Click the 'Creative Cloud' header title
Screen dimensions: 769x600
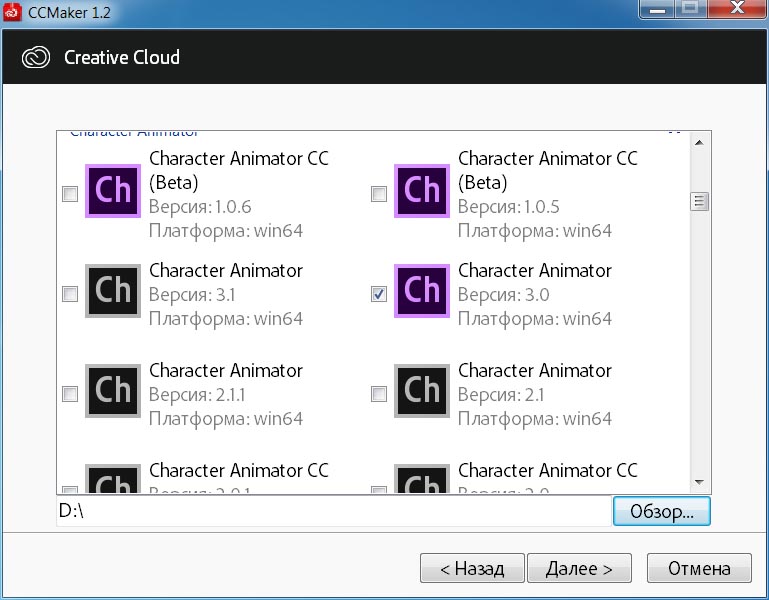coord(122,57)
